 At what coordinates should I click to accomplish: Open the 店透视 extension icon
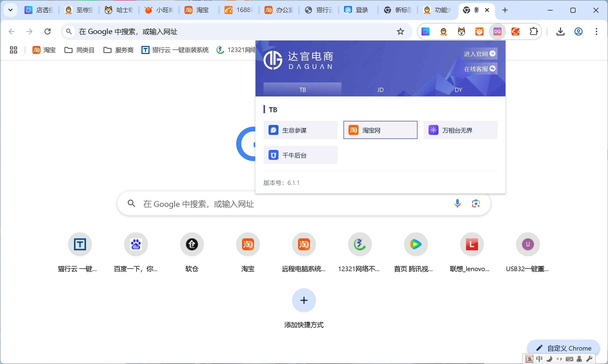pos(425,31)
